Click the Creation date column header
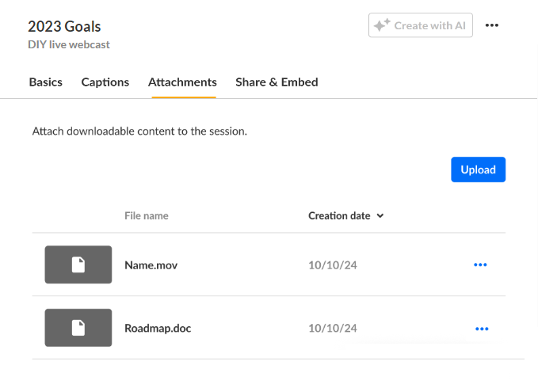This screenshot has width=538, height=392. point(339,215)
